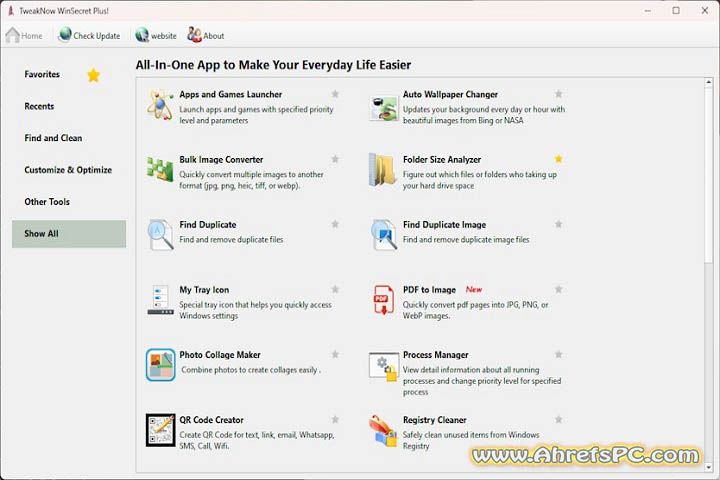Open the Process Manager title
This screenshot has width=720, height=480.
click(x=436, y=355)
